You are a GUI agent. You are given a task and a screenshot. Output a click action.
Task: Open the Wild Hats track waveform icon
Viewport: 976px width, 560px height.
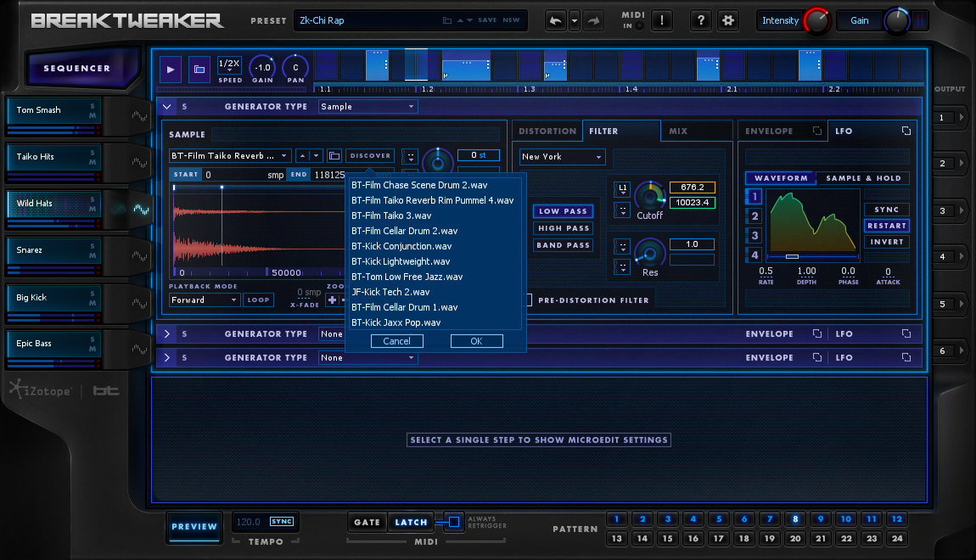coord(141,209)
